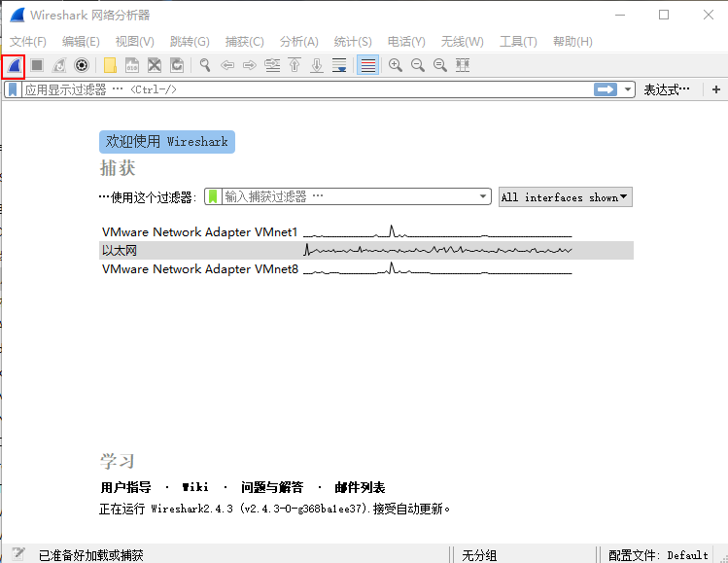This screenshot has width=728, height=563.
Task: Zoom in on main window text
Action: [396, 65]
